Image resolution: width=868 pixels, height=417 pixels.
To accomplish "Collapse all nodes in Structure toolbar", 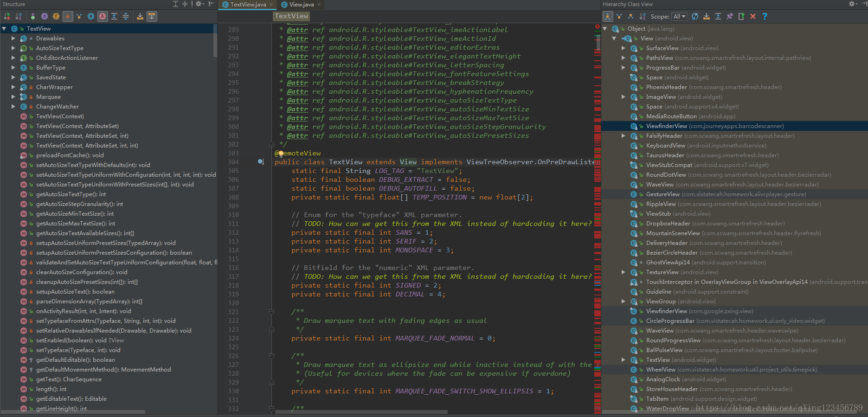I will pyautogui.click(x=126, y=16).
